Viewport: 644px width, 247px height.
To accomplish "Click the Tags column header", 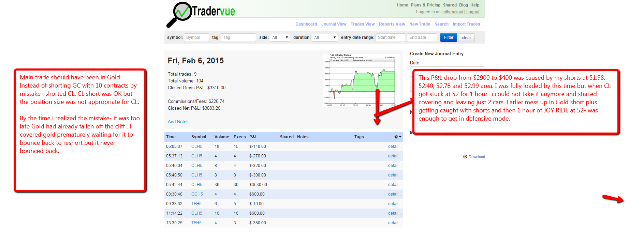I will point(359,137).
